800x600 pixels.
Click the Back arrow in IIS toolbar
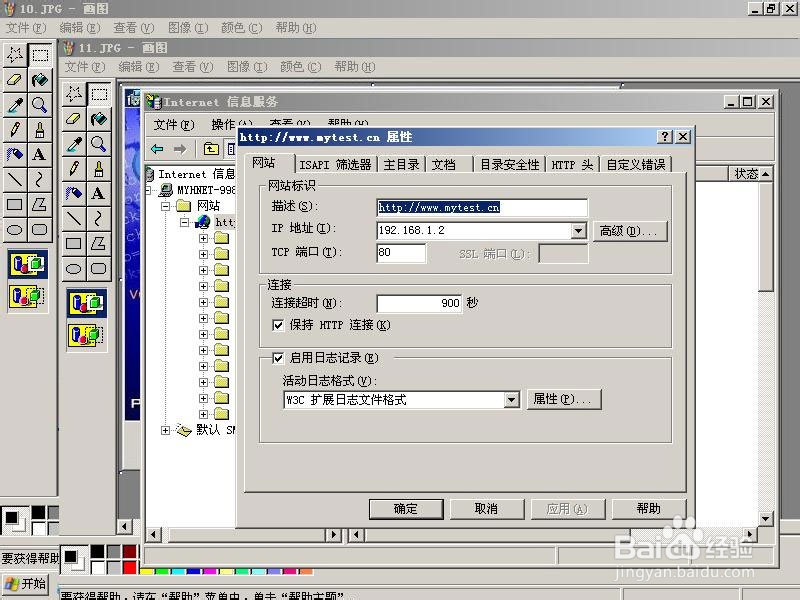point(158,147)
